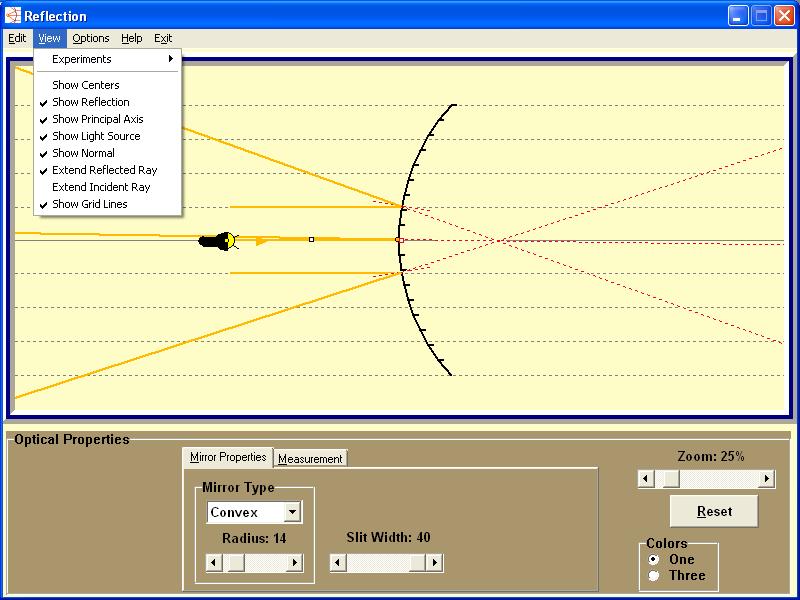Decrease Radius with left arrow
Viewport: 800px width, 600px height.
tap(214, 563)
